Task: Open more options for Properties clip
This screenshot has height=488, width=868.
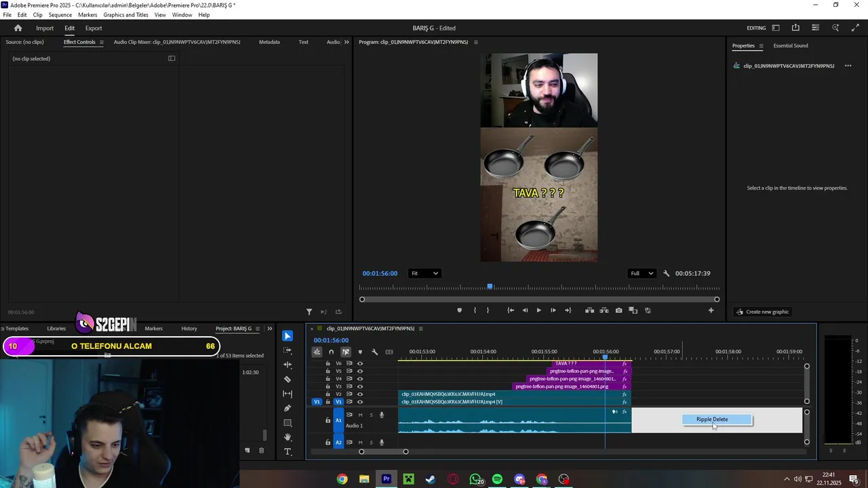Action: point(848,66)
